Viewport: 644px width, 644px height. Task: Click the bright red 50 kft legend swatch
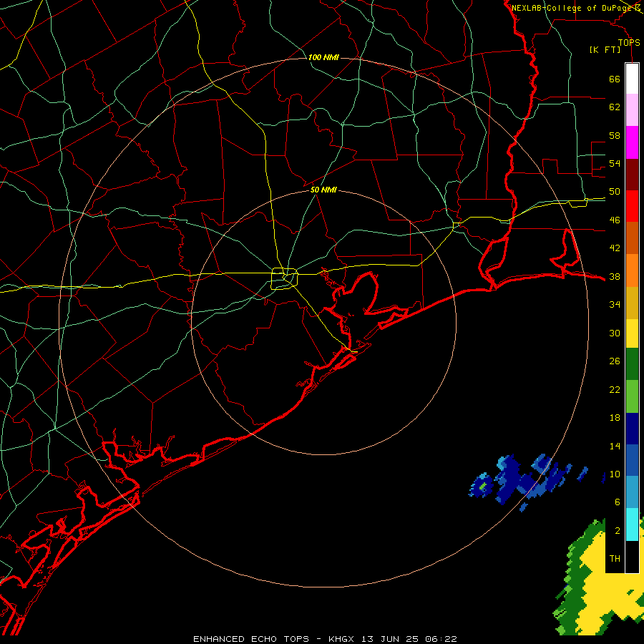coord(632,206)
